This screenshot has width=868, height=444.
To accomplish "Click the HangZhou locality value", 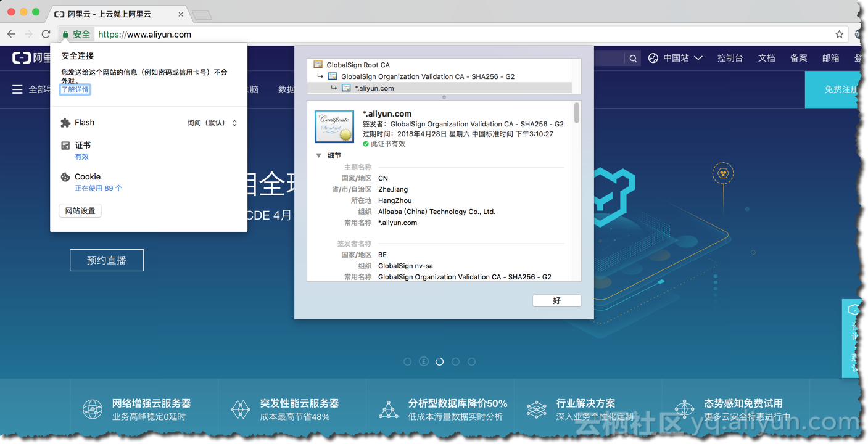I will tap(395, 200).
